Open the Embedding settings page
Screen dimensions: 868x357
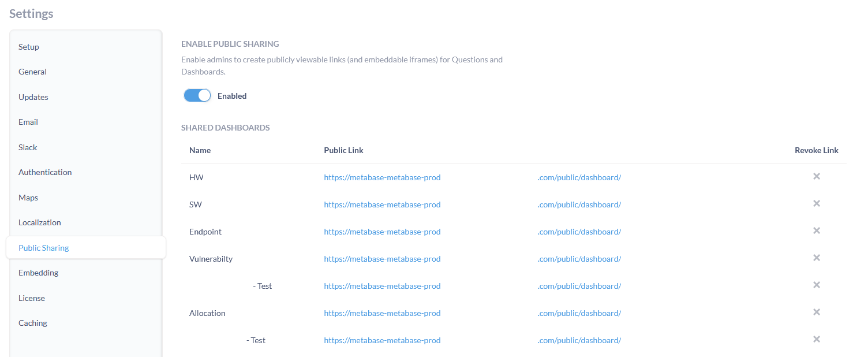pos(38,272)
